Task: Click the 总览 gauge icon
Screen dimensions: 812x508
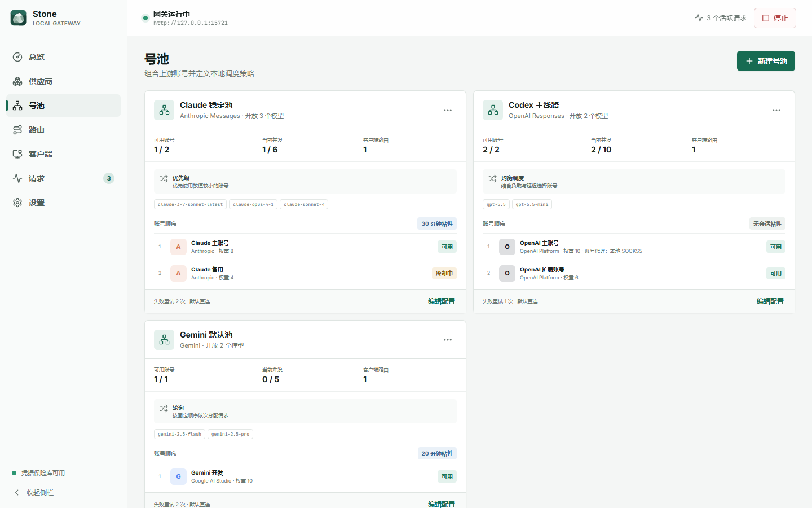Action: (x=17, y=57)
